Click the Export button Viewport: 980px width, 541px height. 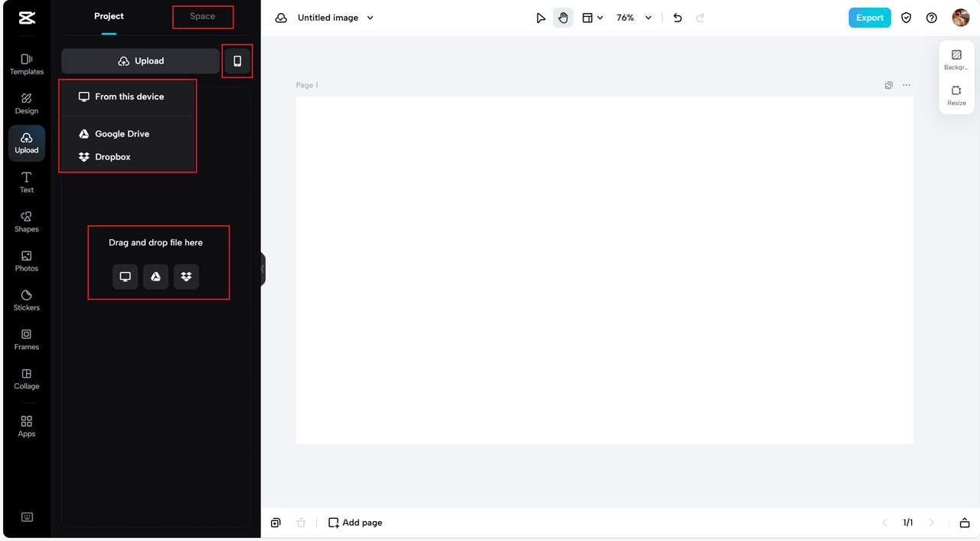pos(870,18)
